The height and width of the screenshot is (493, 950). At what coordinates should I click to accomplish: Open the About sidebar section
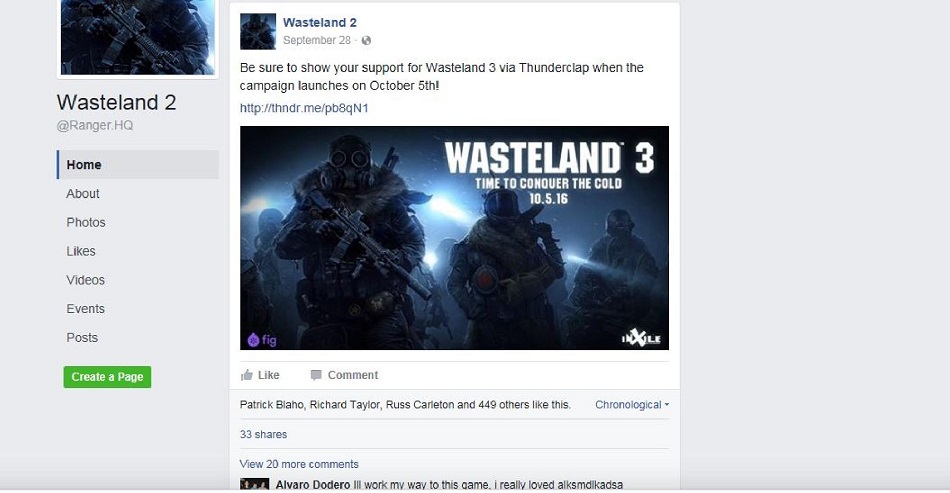pos(83,194)
